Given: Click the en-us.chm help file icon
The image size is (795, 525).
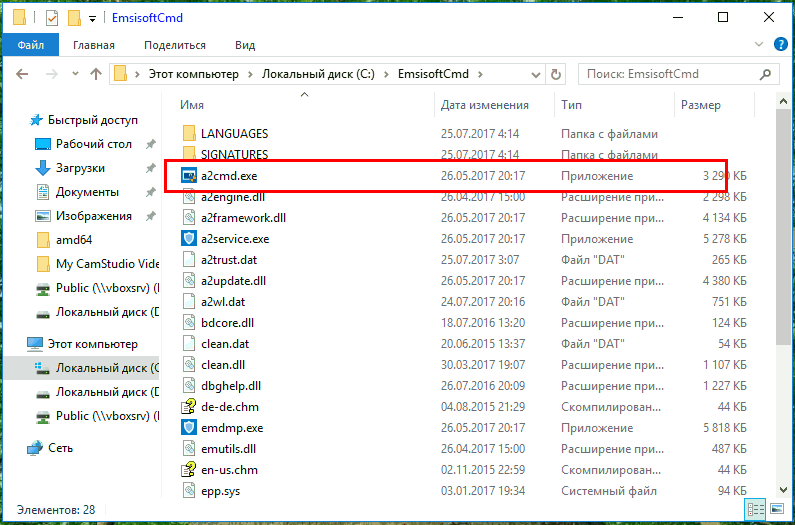Looking at the screenshot, I should point(189,470).
